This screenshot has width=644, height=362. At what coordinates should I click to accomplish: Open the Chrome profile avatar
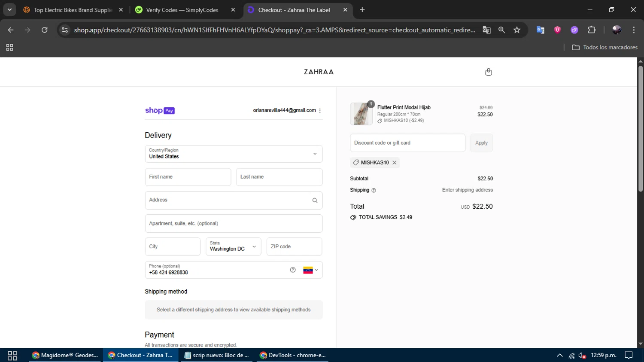pos(617,30)
